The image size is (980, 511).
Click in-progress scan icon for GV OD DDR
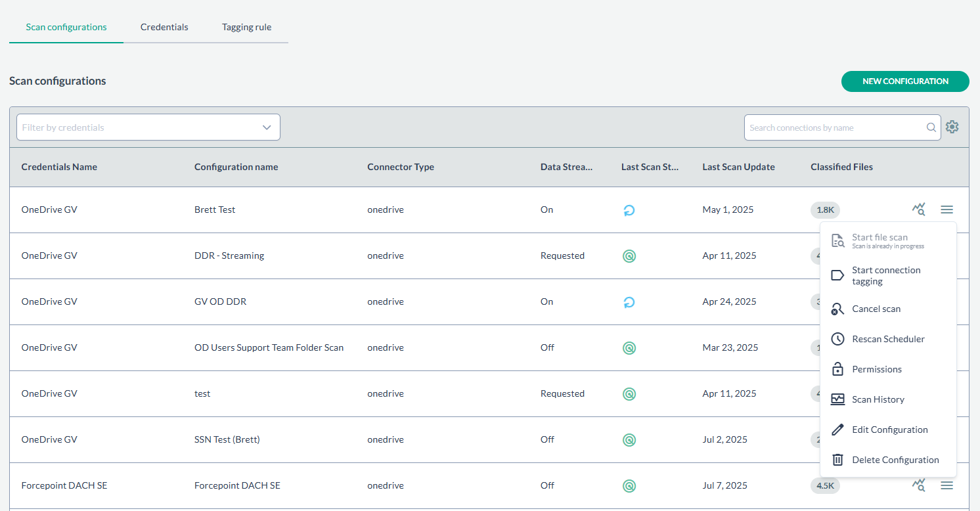pyautogui.click(x=629, y=302)
